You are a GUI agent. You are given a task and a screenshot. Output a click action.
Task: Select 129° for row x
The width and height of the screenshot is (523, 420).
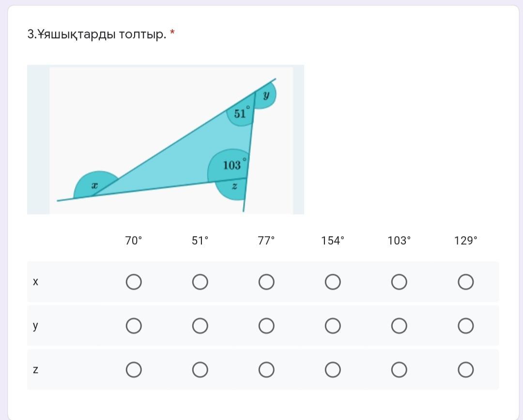[x=466, y=282]
